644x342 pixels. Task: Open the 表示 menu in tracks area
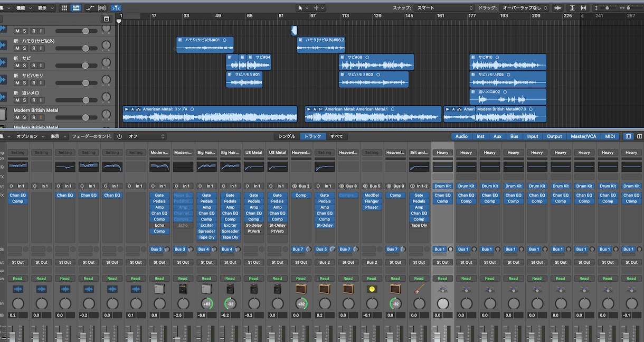(x=45, y=8)
